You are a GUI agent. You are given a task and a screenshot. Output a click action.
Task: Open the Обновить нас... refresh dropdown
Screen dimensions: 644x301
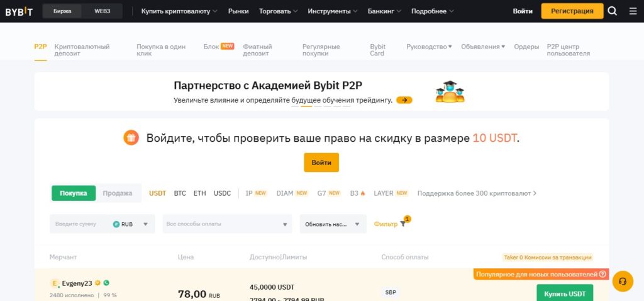pyautogui.click(x=333, y=224)
